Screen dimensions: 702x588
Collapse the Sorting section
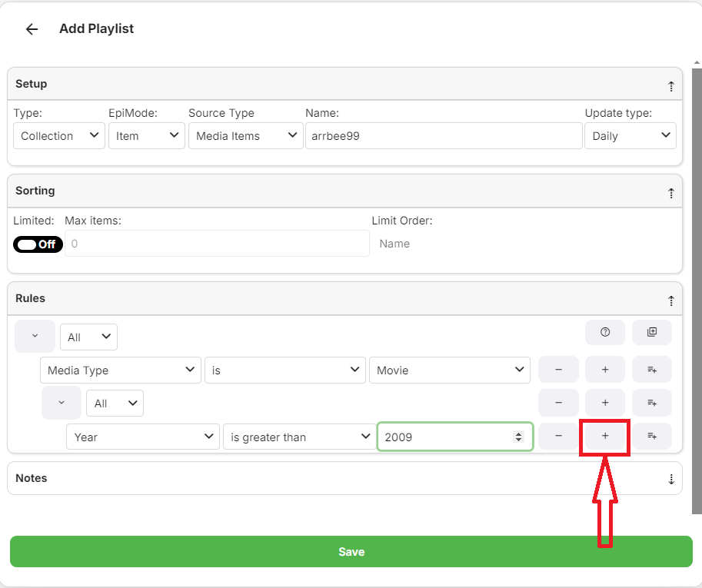click(x=670, y=192)
